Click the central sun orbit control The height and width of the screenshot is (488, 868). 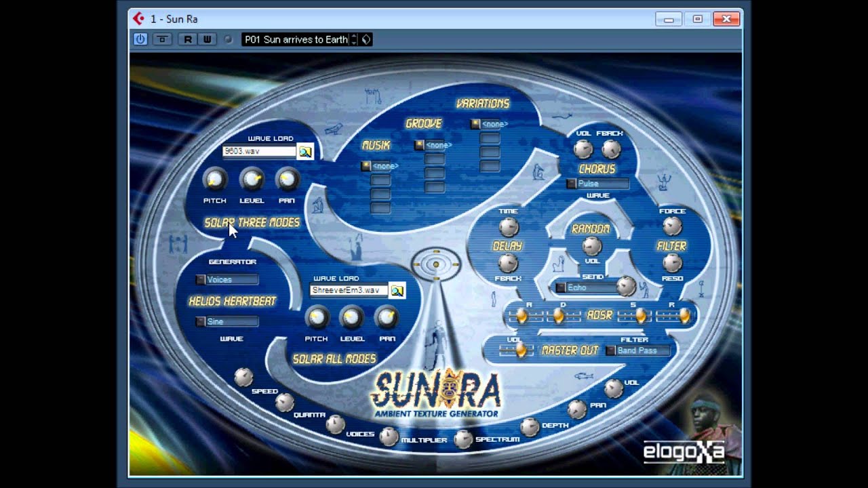(436, 264)
